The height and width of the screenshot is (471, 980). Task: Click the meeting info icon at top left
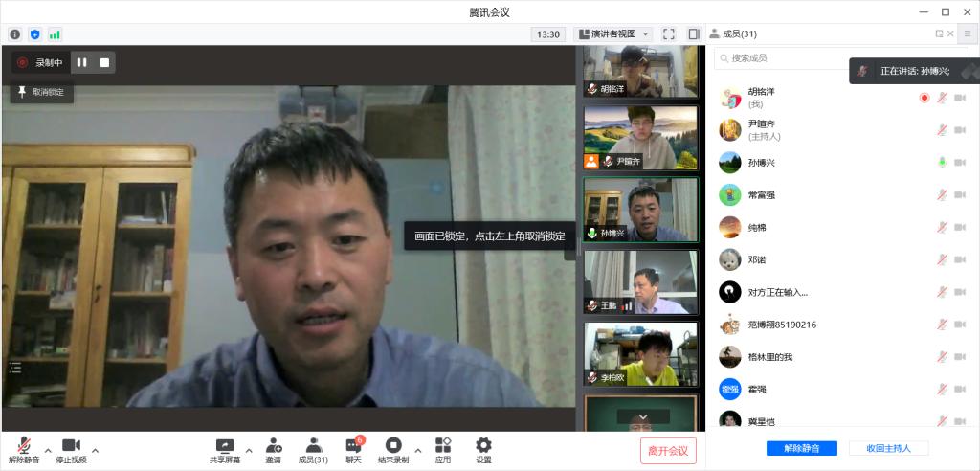pos(15,34)
